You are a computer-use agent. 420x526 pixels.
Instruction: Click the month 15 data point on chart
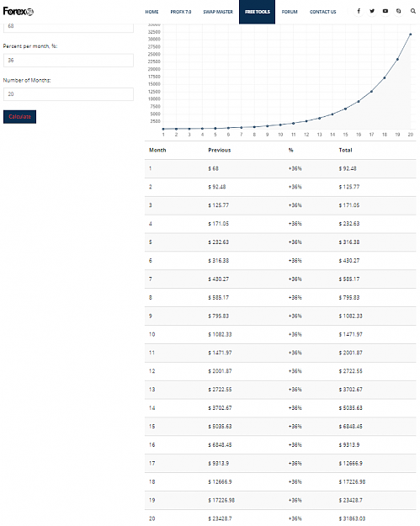click(346, 109)
